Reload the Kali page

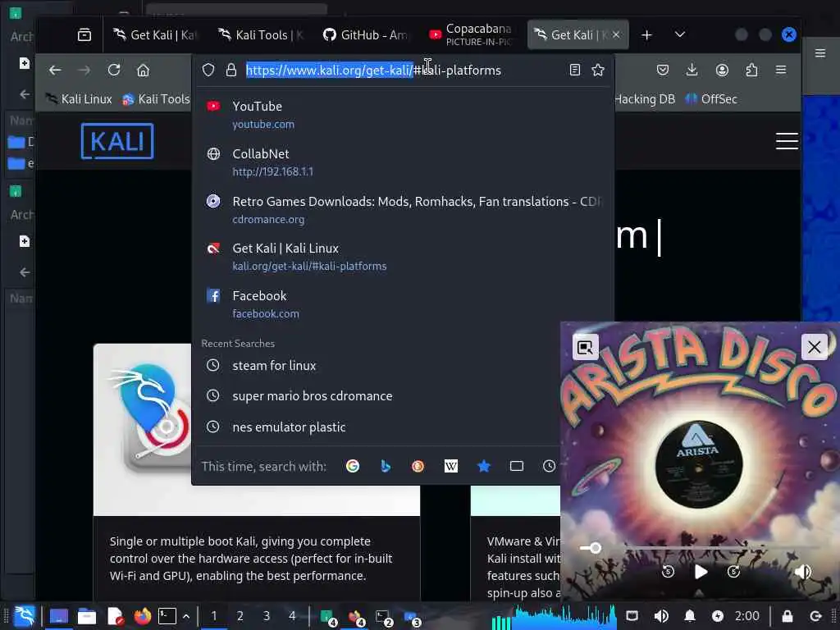[113, 71]
